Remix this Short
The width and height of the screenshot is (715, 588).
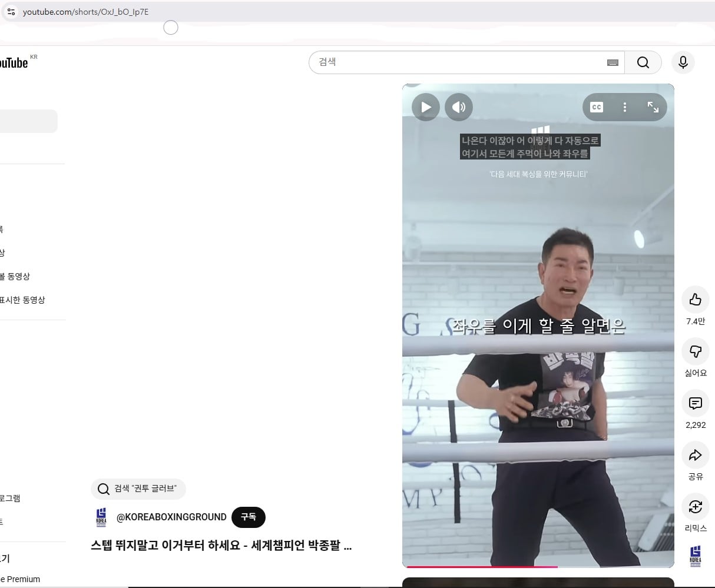(x=695, y=507)
